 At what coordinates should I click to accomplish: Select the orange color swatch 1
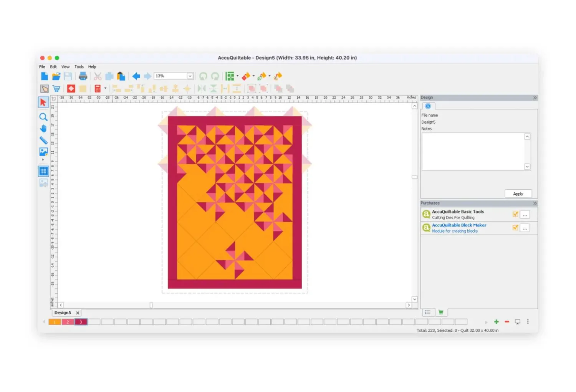(55, 322)
